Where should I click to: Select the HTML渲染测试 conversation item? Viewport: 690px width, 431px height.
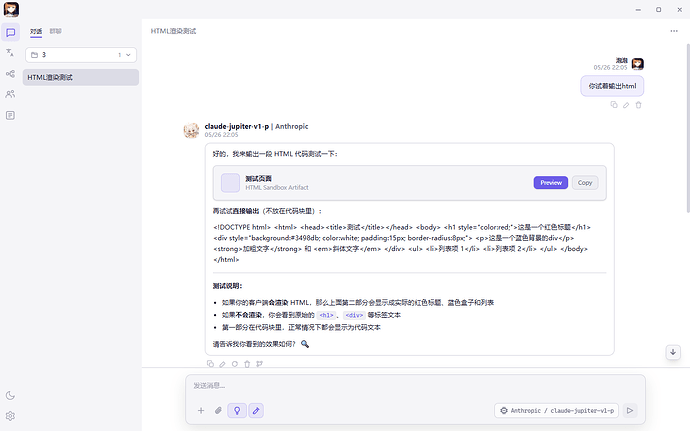[x=81, y=77]
